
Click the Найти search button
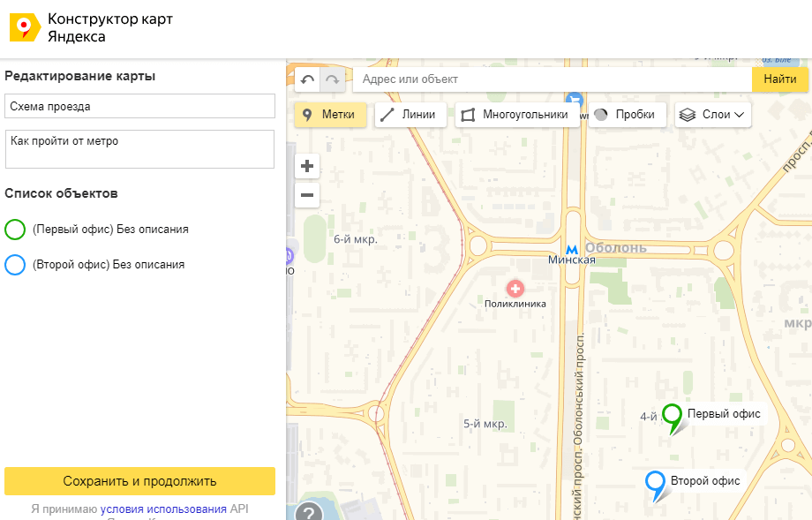click(780, 79)
